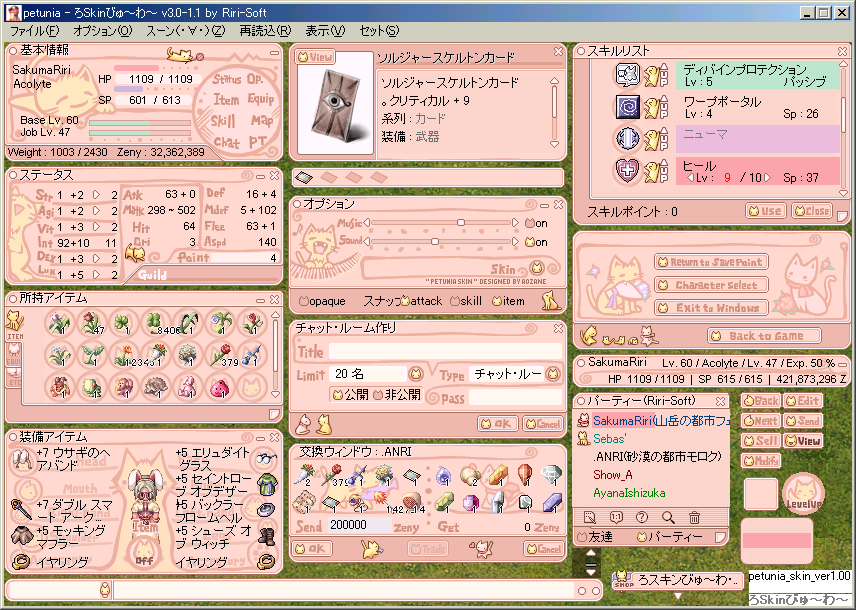
Task: Raise Str stat with arrow
Action: pos(97,194)
